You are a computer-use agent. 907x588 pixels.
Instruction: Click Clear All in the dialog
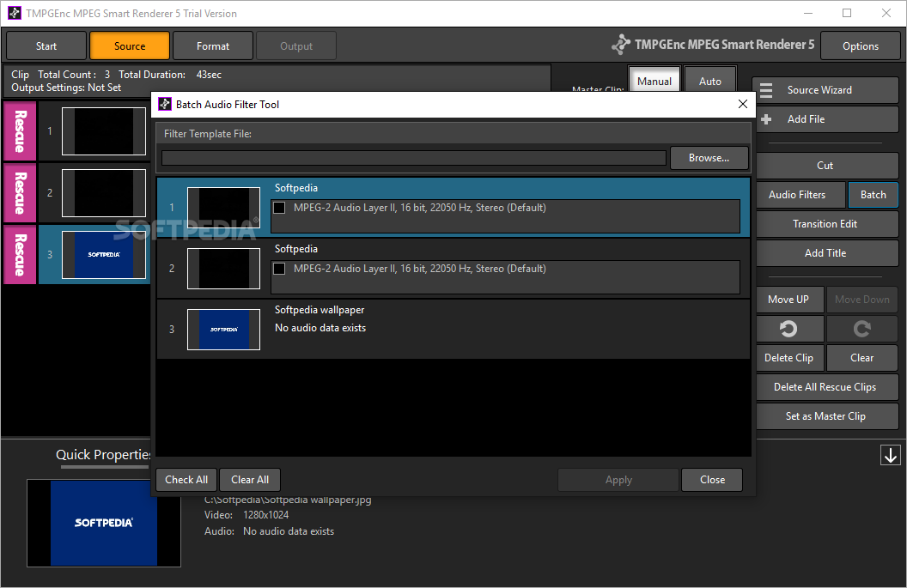250,480
